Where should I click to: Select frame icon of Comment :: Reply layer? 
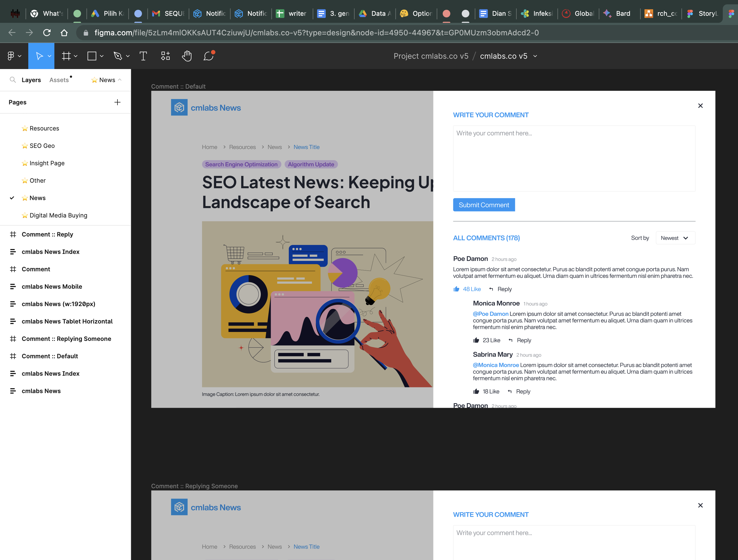pos(13,235)
